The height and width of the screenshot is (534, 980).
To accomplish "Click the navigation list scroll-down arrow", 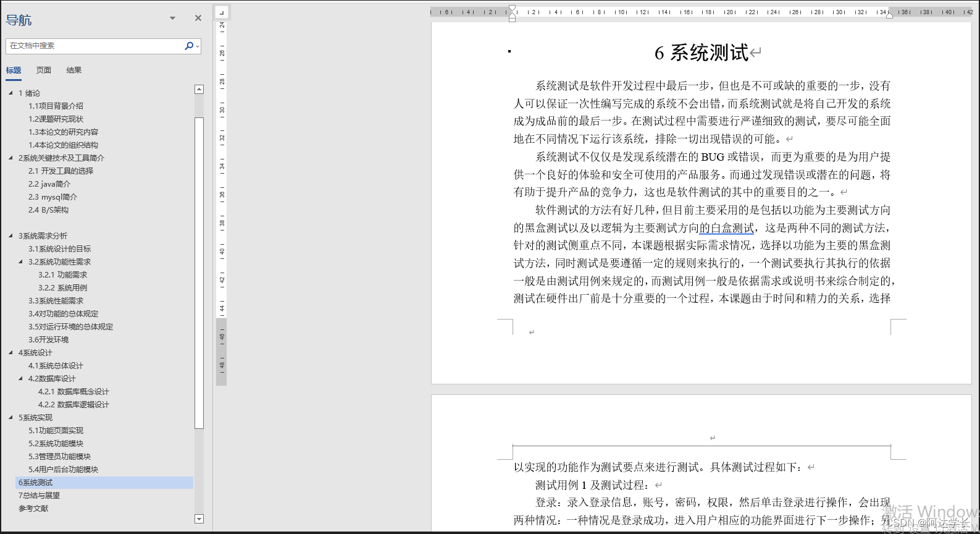I will (x=199, y=519).
